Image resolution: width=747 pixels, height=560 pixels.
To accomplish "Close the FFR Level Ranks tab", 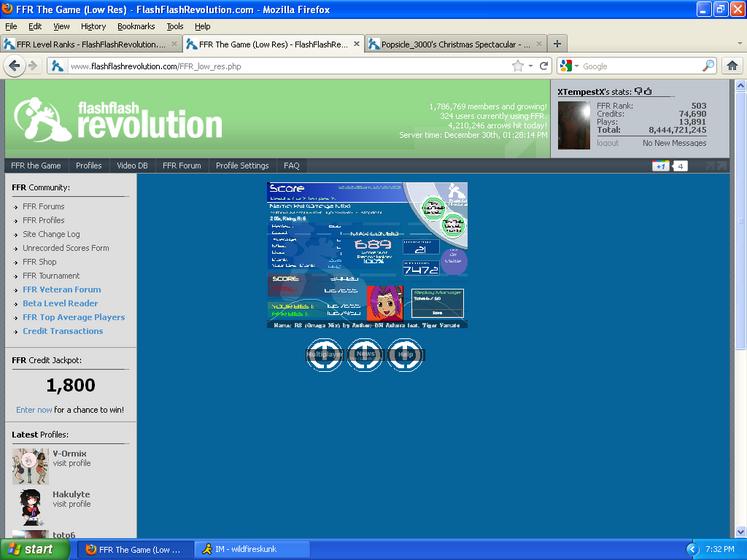I will tap(174, 44).
